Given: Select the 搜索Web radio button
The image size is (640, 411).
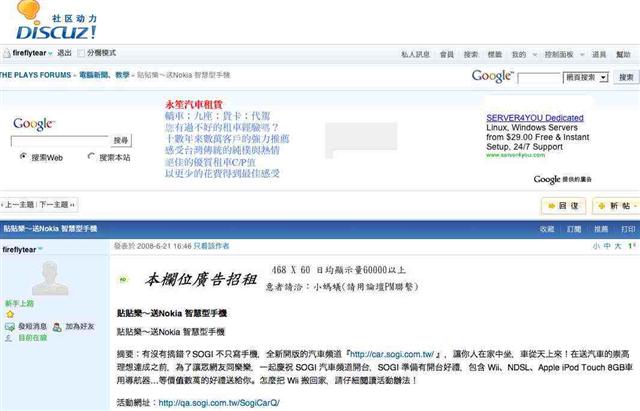Looking at the screenshot, I should click(x=24, y=156).
